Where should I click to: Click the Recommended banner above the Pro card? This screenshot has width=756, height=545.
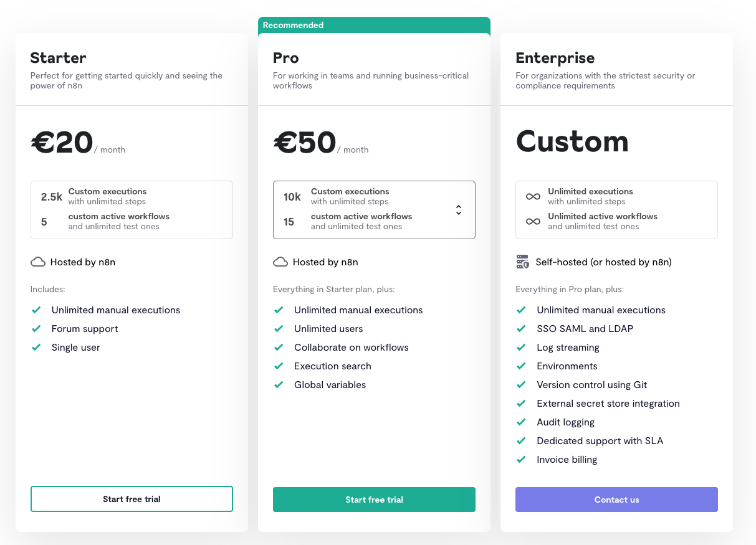coord(374,25)
